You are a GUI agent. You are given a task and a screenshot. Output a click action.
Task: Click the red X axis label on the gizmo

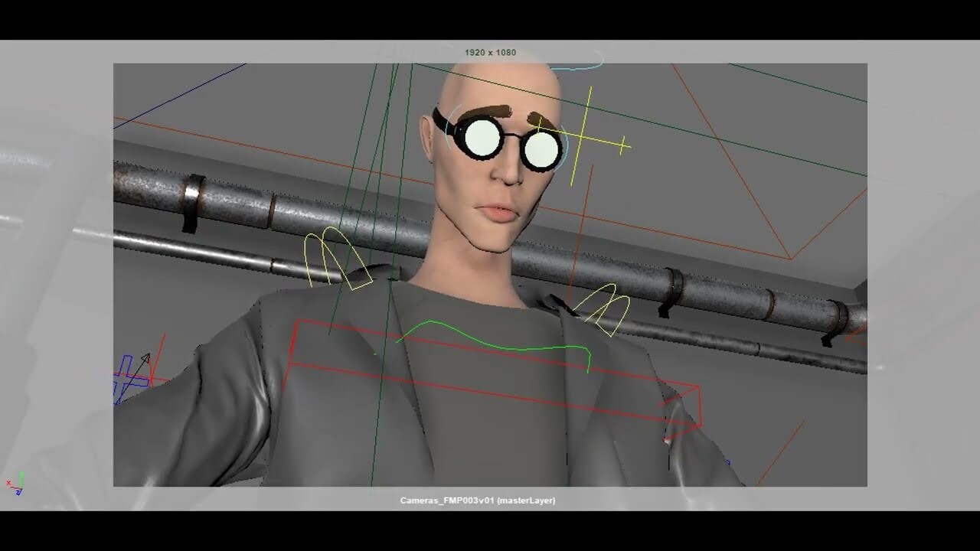coord(8,482)
